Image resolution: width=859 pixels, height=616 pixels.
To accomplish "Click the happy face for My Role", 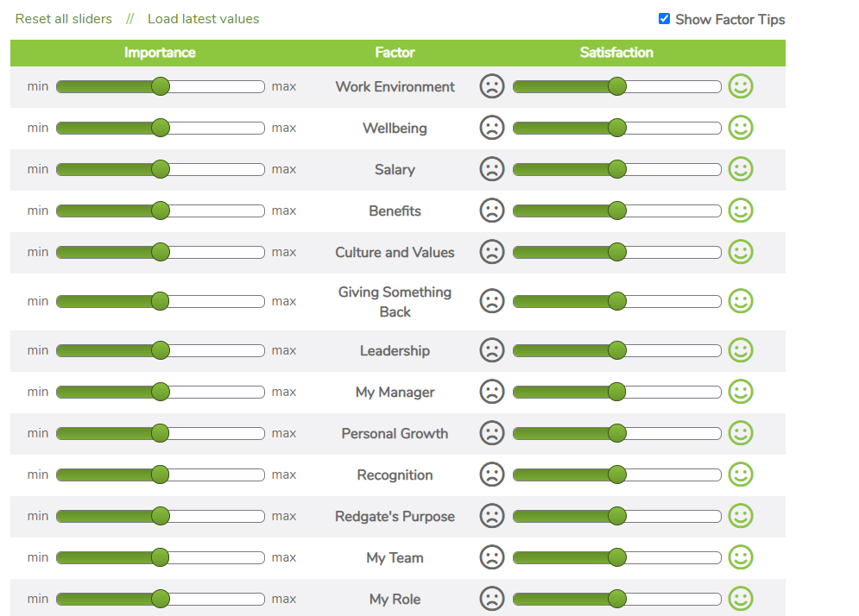I will 740,599.
